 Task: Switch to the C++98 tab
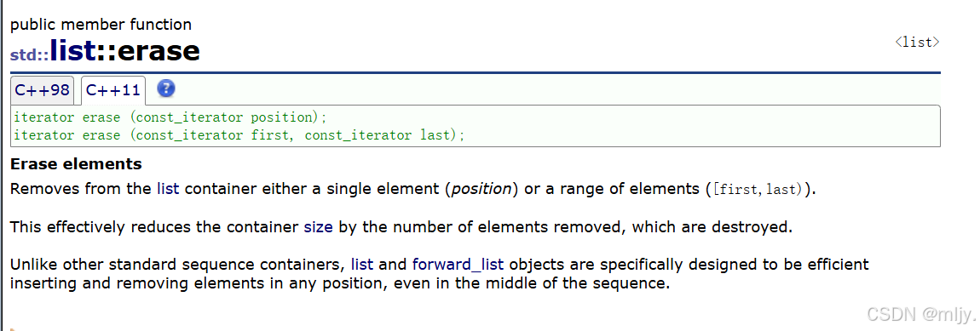(x=43, y=90)
